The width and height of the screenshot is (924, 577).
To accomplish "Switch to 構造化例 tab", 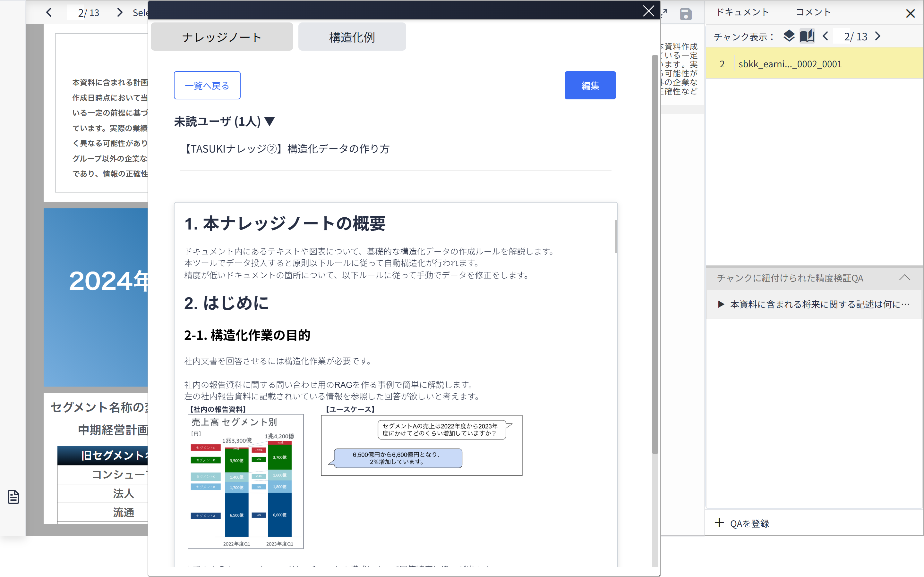I will (352, 37).
